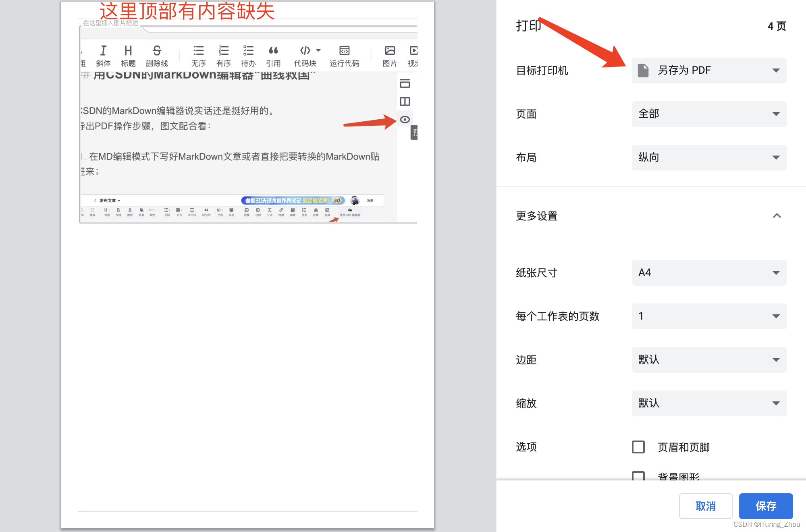The width and height of the screenshot is (806, 532).
Task: Click the code block (代码块) icon
Action: (x=305, y=51)
